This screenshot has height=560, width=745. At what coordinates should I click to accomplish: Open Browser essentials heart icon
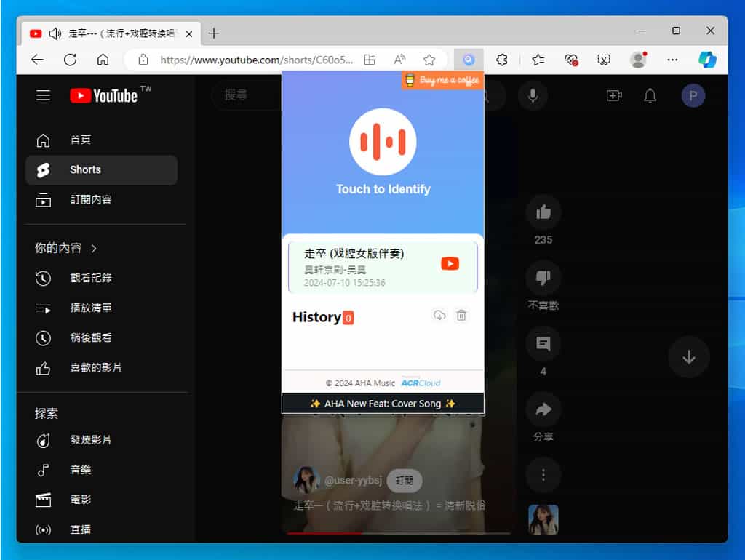(x=570, y=60)
